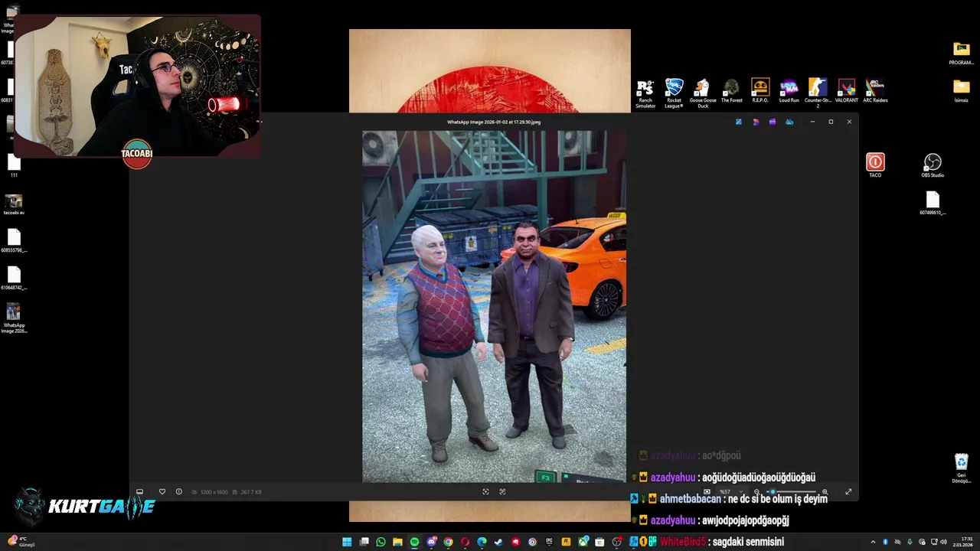Image resolution: width=980 pixels, height=551 pixels.
Task: Open Google Chrome from the taskbar
Action: pyautogui.click(x=448, y=542)
